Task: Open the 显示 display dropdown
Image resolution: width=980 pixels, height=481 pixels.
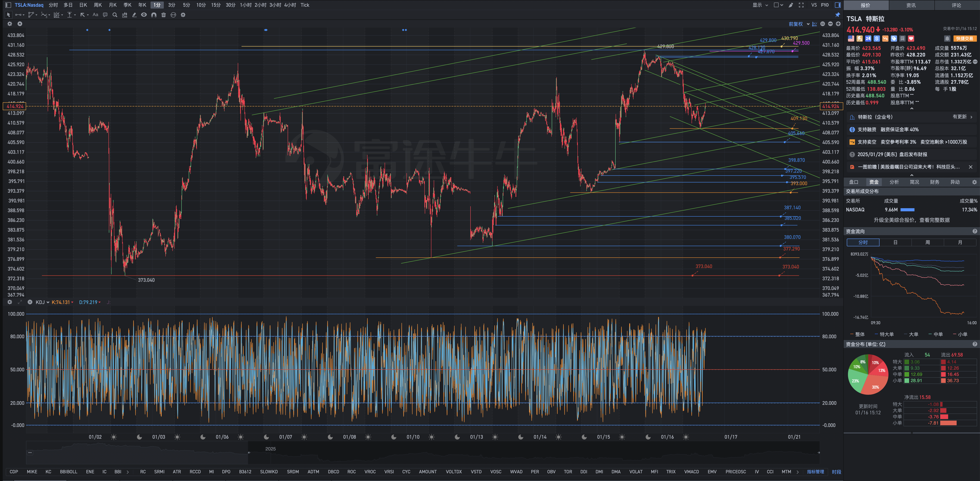Action: [760, 5]
